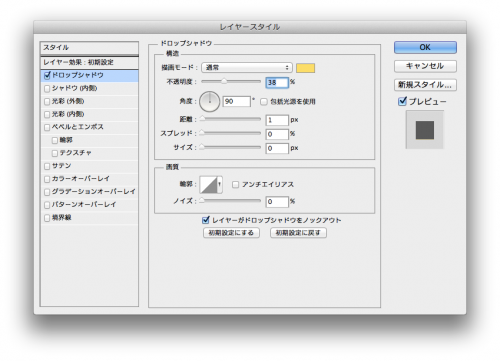
Task: Toggle the プレビュー checkbox
Action: pos(402,101)
